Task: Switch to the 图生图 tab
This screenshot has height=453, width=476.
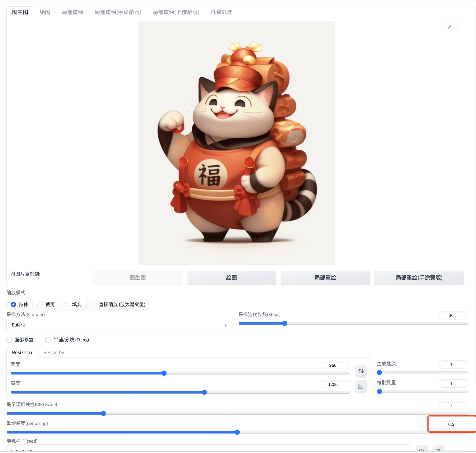Action: click(20, 12)
